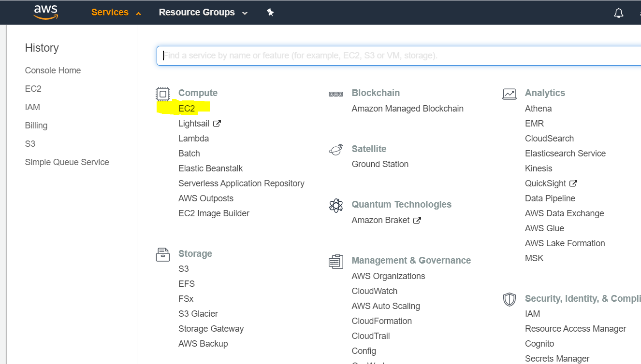Open the EFS service
Screen dimensions: 641x364
[187, 284]
